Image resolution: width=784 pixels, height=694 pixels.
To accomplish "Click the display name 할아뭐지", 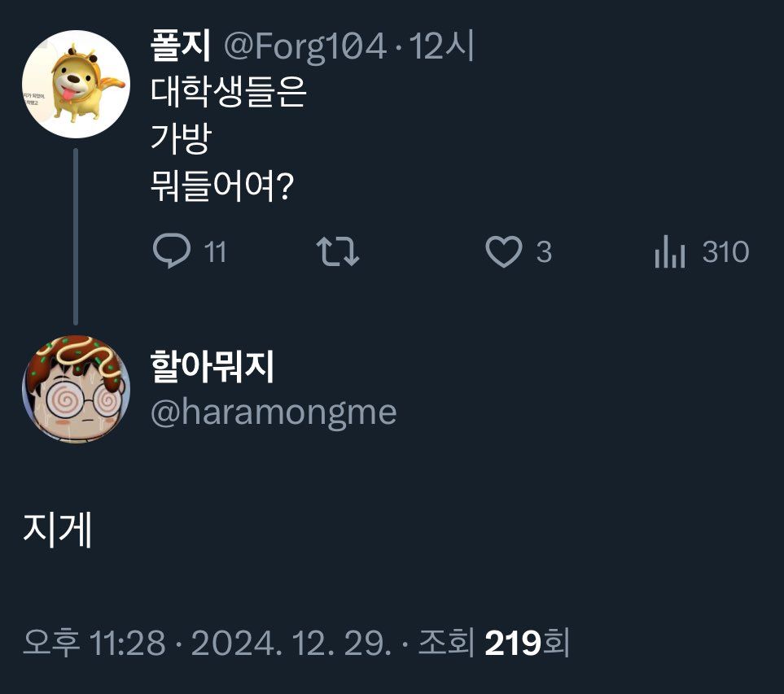I will click(213, 369).
